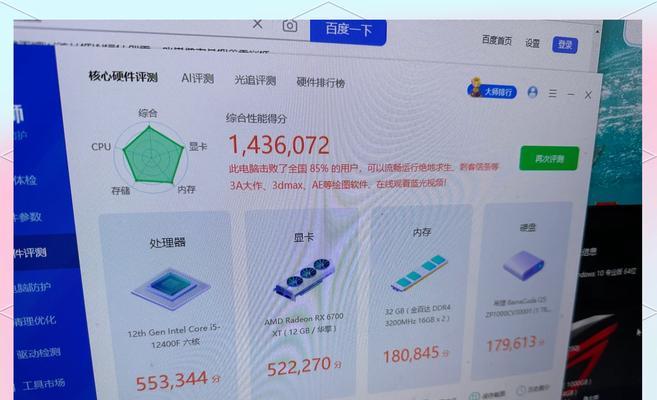Select 体检 in the left sidebar
The width and height of the screenshot is (657, 400).
click(25, 181)
